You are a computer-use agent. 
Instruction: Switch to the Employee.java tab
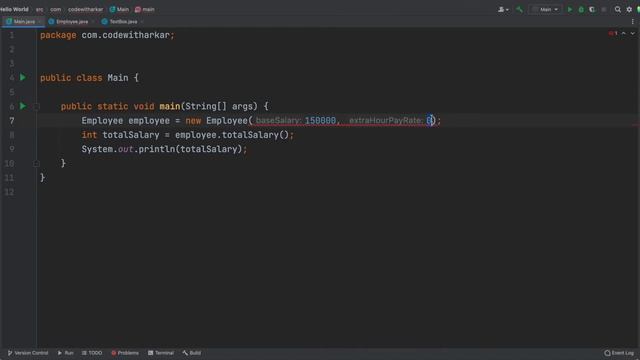point(72,22)
